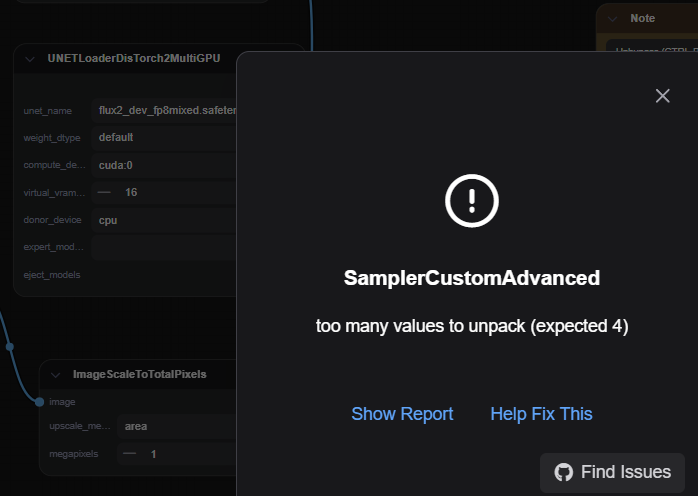This screenshot has width=698, height=496.
Task: Close the SamplerCustomAdvanced error dialog
Action: click(662, 96)
